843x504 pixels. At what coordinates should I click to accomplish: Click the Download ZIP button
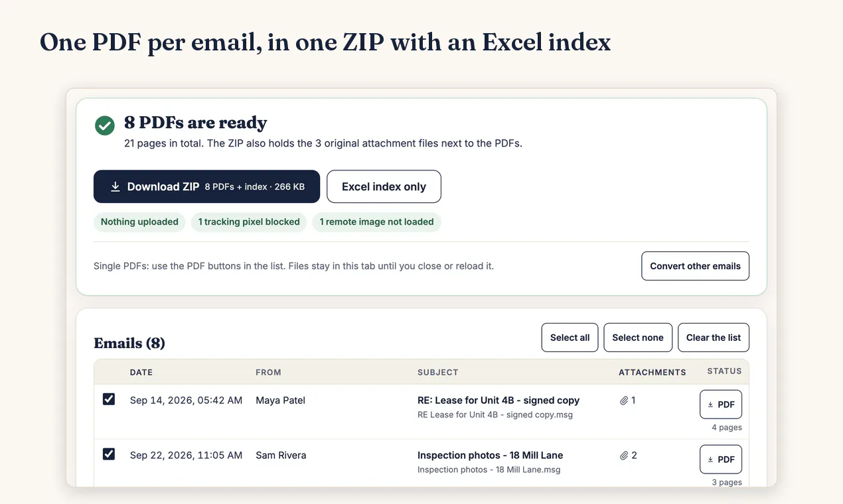(206, 186)
